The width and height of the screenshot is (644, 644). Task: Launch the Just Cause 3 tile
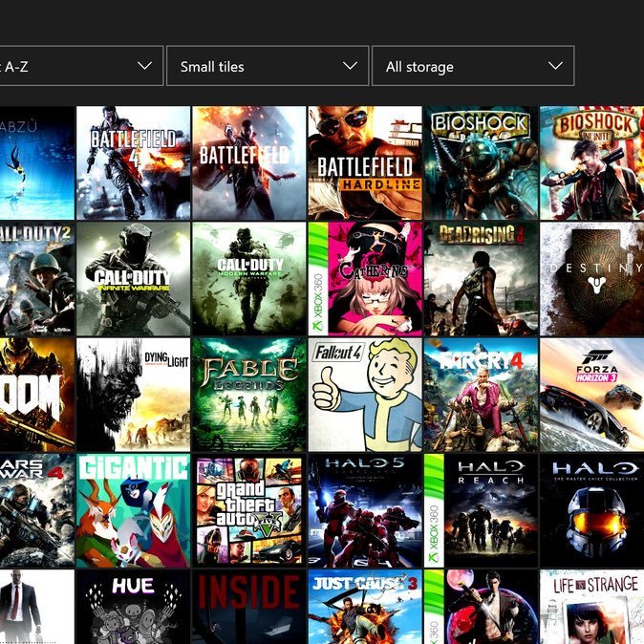pyautogui.click(x=365, y=607)
